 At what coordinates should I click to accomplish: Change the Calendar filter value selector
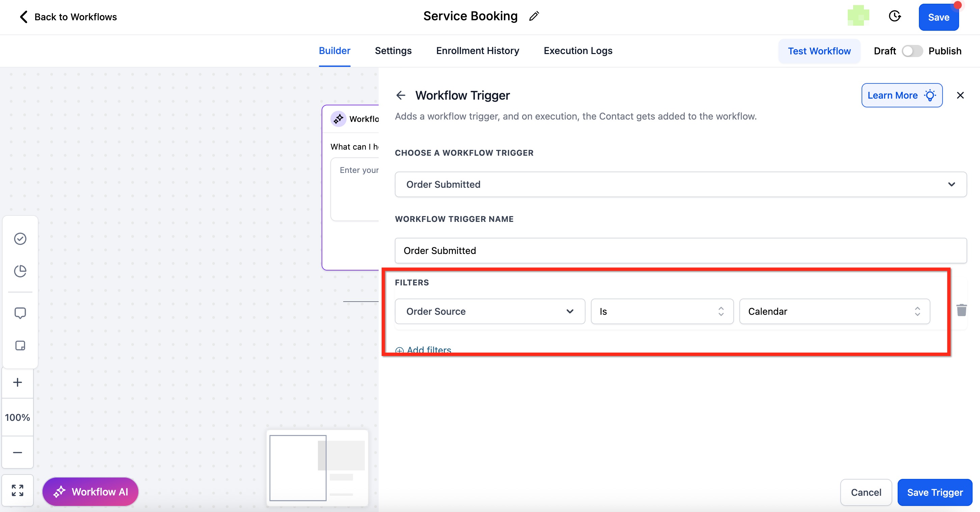click(834, 311)
